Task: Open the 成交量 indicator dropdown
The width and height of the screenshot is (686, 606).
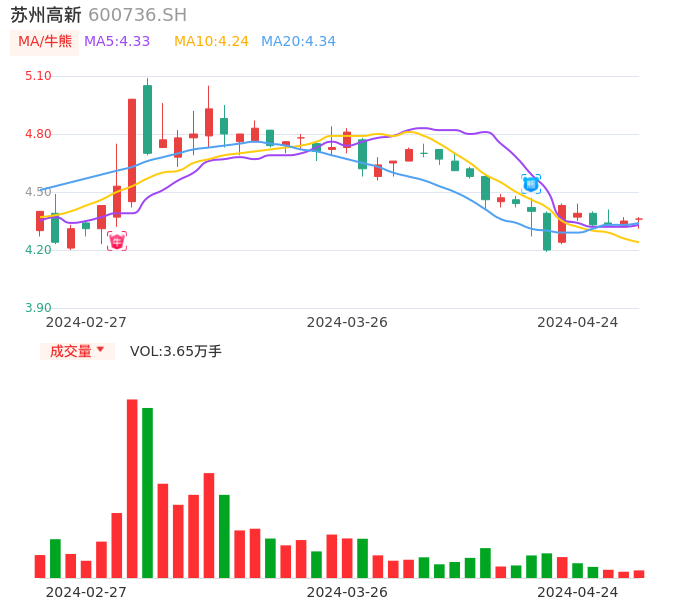Action: click(x=77, y=351)
